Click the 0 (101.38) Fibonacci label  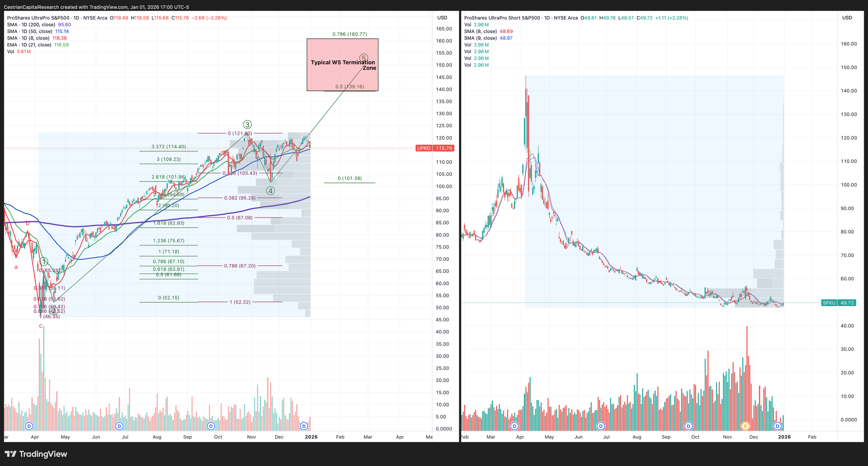pyautogui.click(x=350, y=178)
